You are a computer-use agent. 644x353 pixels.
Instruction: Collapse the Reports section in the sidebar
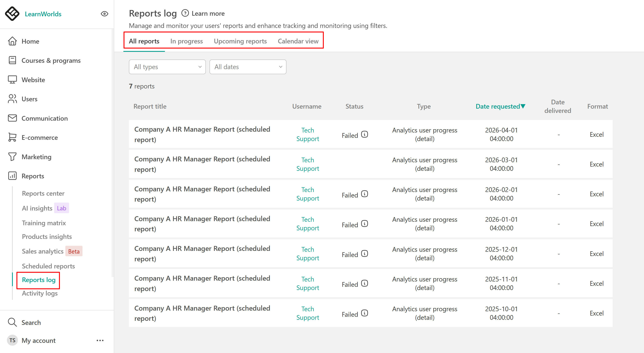(x=33, y=176)
